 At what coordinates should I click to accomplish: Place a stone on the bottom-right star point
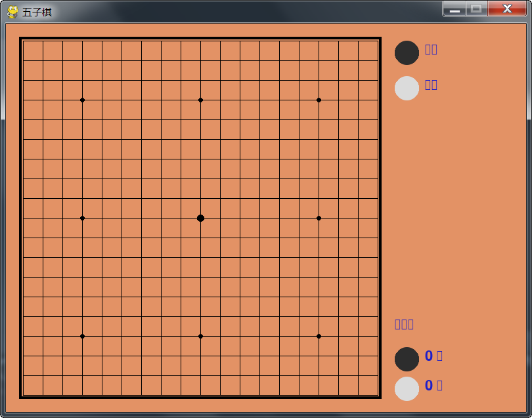[x=319, y=336]
